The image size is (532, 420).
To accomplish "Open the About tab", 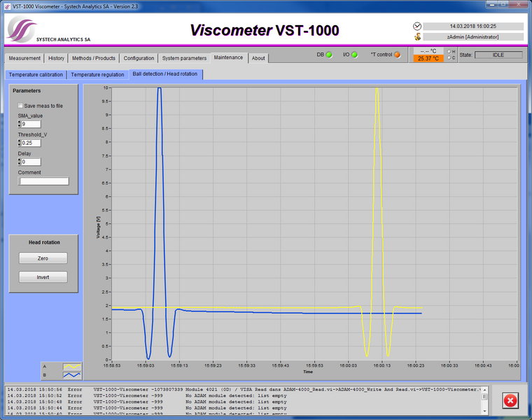I will tap(258, 58).
